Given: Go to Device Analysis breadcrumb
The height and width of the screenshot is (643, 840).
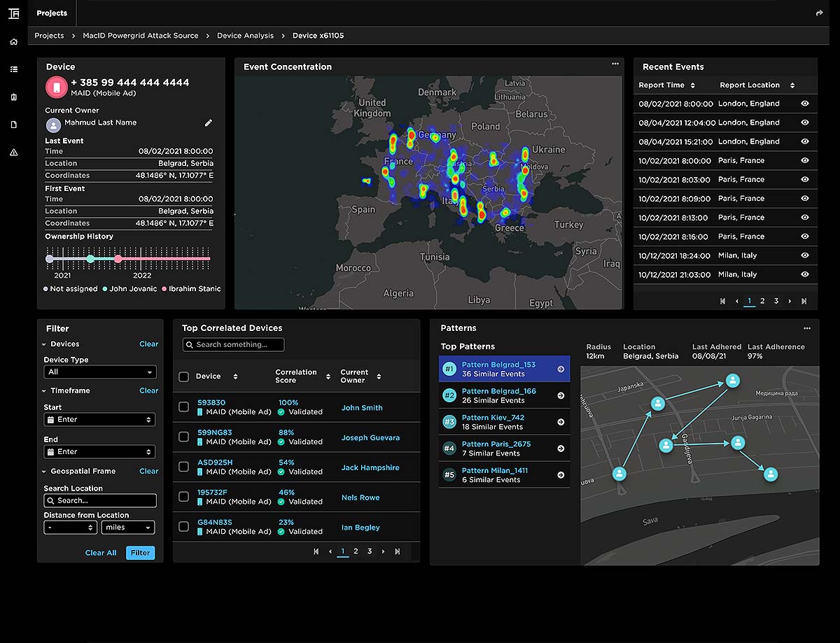Looking at the screenshot, I should click(x=244, y=36).
